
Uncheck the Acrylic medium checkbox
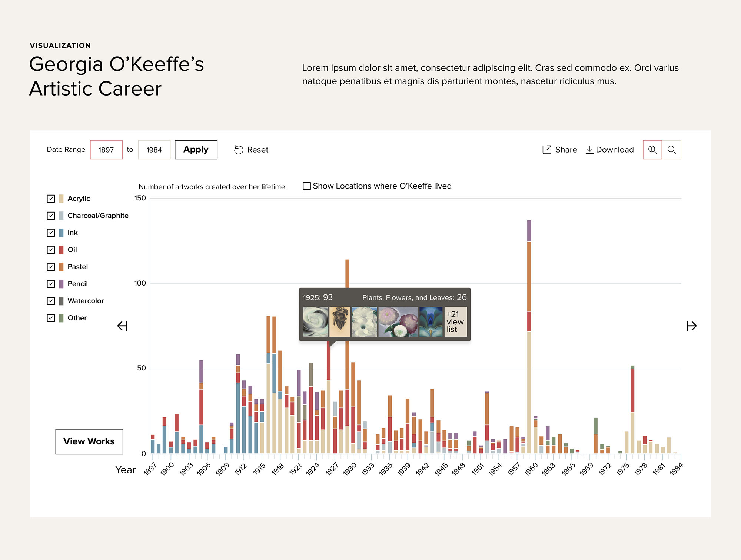51,199
